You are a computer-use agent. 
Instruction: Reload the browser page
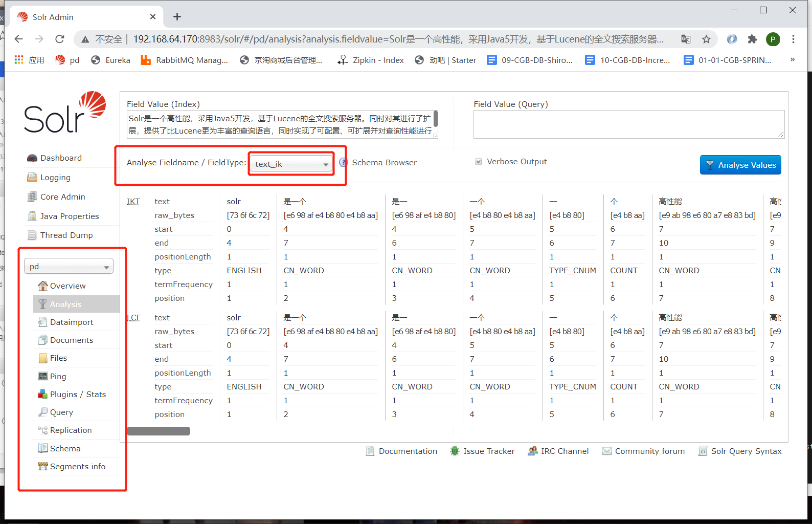coord(60,39)
